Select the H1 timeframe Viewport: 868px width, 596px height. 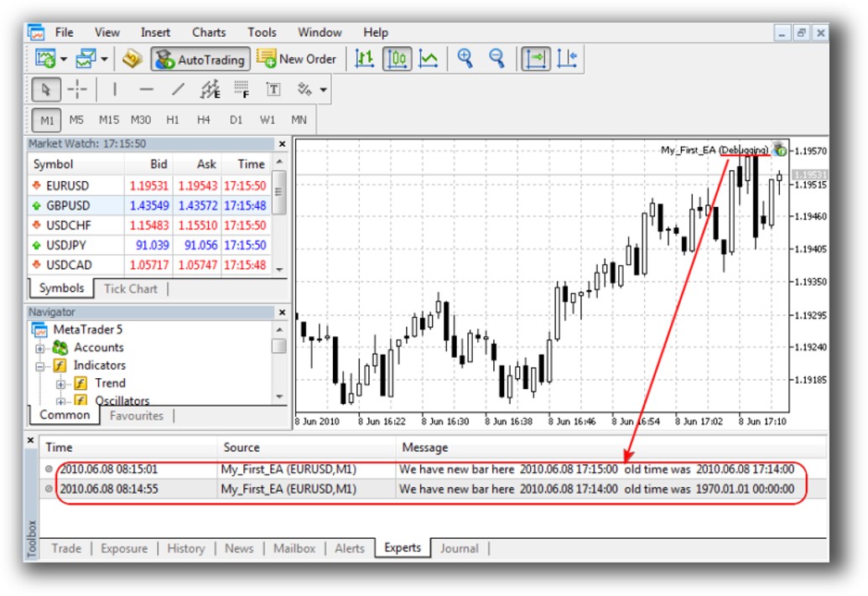pyautogui.click(x=172, y=120)
